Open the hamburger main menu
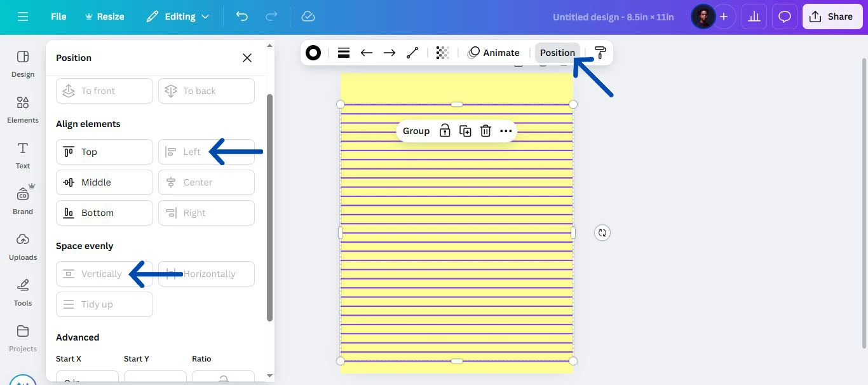This screenshot has height=385, width=868. (23, 17)
